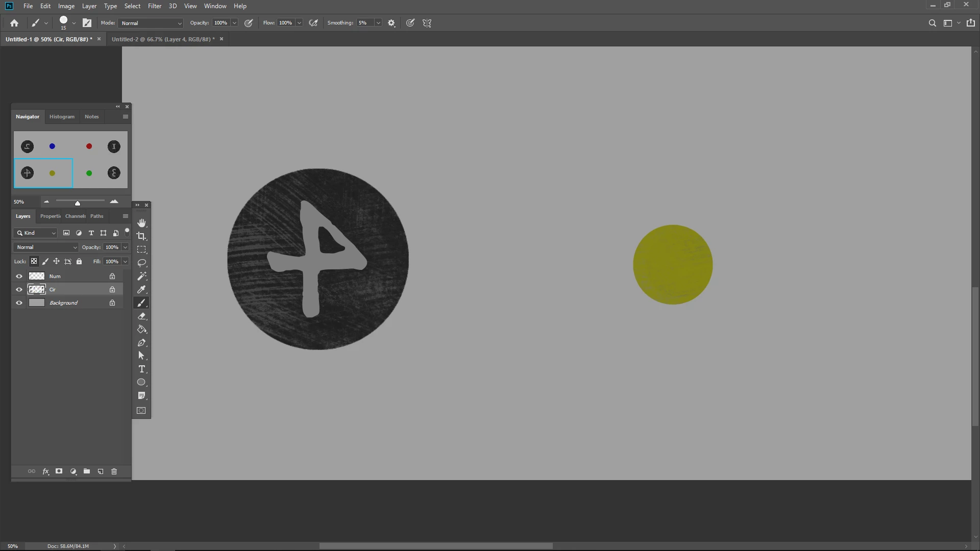The height and width of the screenshot is (551, 980).
Task: Select the Hand tool
Action: click(142, 223)
